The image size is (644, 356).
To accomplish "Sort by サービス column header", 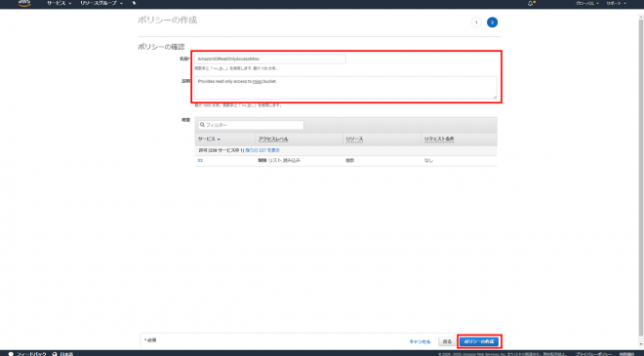I will coord(209,139).
